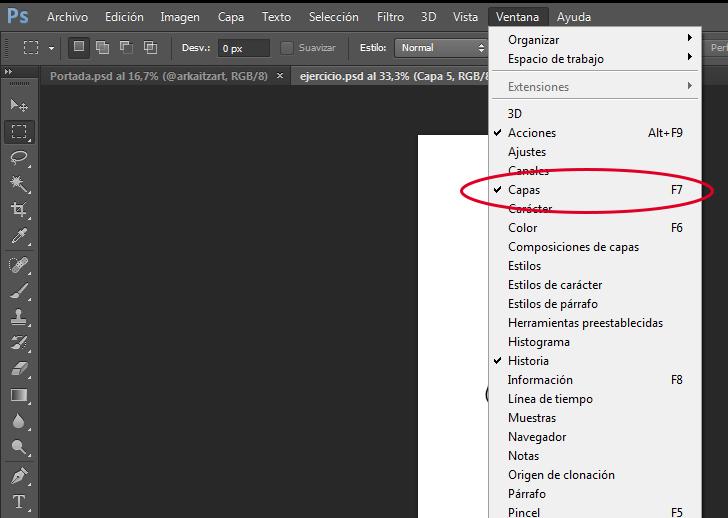Show the Origen de clonación panel
This screenshot has width=728, height=518.
595,475
